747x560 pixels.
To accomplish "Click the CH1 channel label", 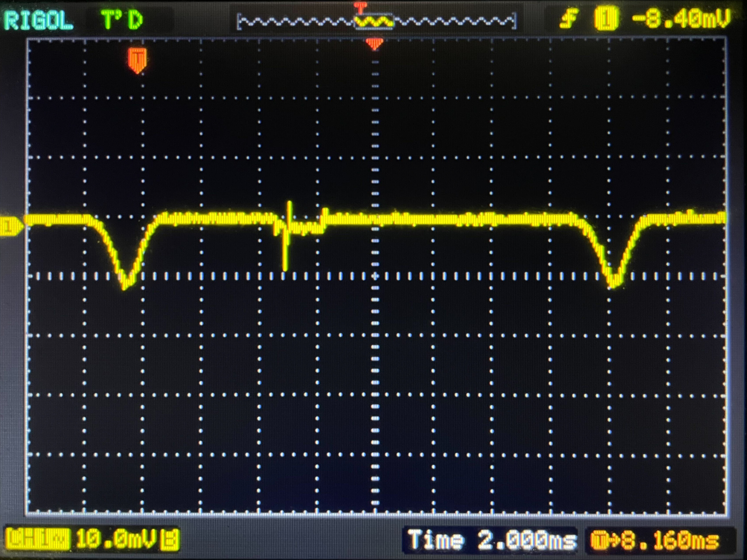I will 38,539.
